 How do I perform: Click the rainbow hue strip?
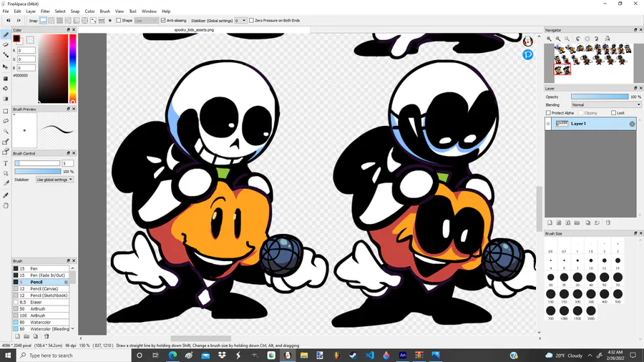click(x=73, y=69)
